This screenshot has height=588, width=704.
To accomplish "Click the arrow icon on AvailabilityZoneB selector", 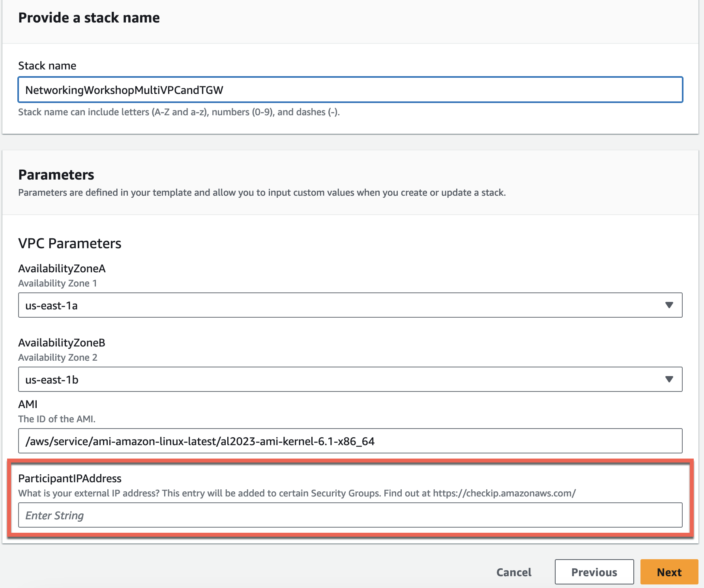I will 669,379.
